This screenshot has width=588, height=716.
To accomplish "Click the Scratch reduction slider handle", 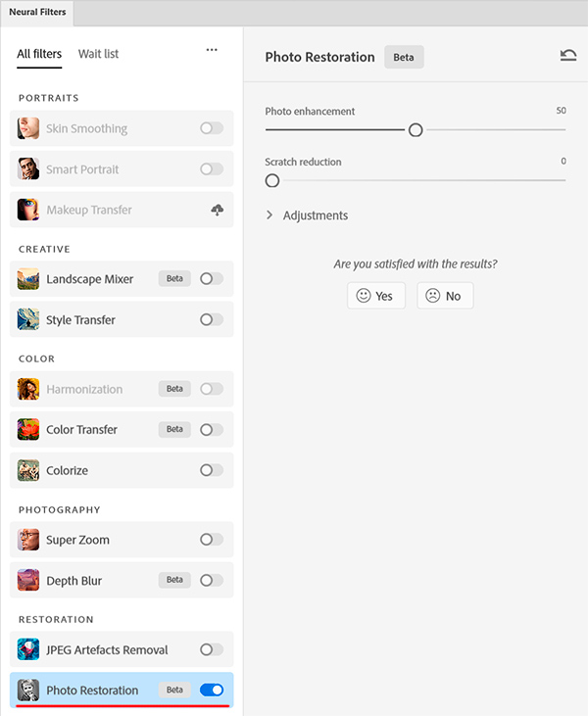I will point(272,180).
